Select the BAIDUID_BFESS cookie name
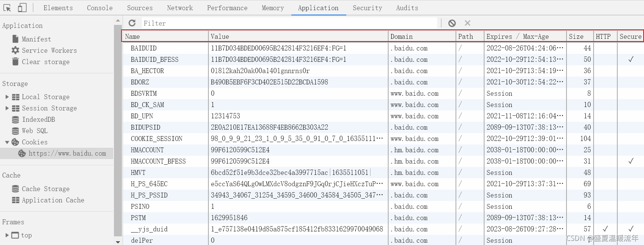Image resolution: width=644 pixels, height=245 pixels. point(154,59)
